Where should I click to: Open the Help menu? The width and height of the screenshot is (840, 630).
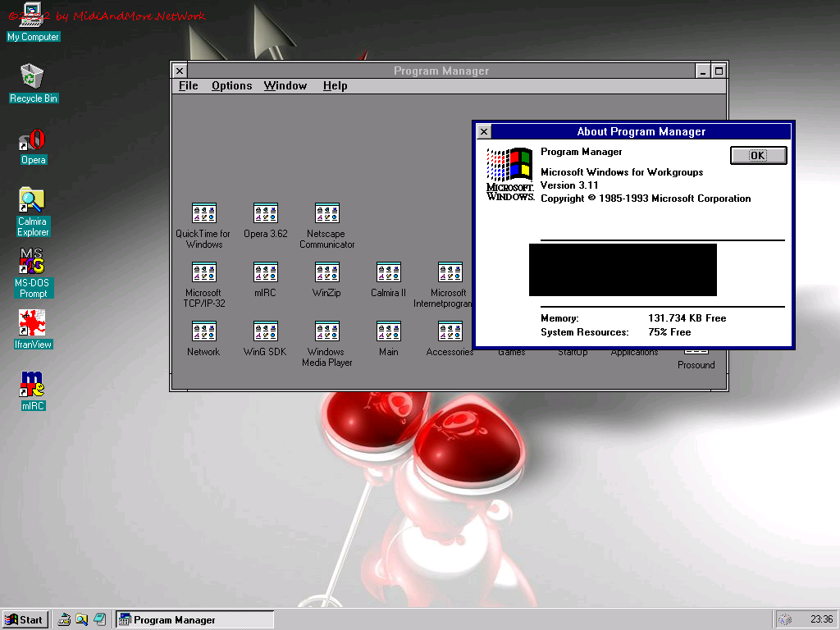pyautogui.click(x=335, y=86)
